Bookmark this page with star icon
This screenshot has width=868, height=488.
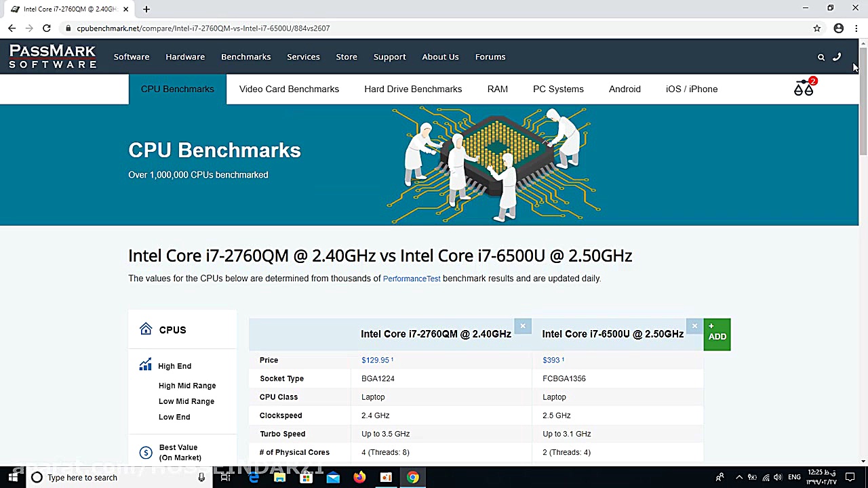click(816, 28)
